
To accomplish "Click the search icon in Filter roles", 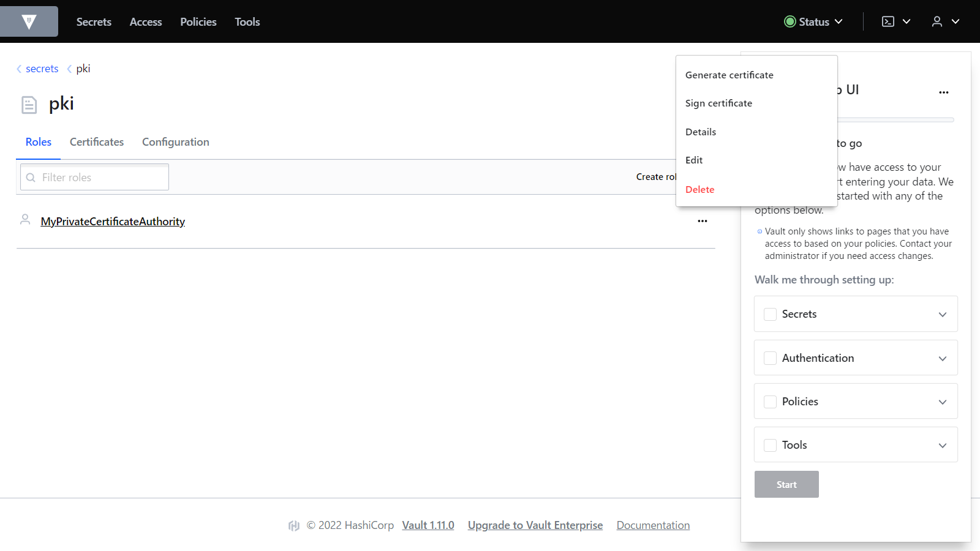I will tap(31, 178).
